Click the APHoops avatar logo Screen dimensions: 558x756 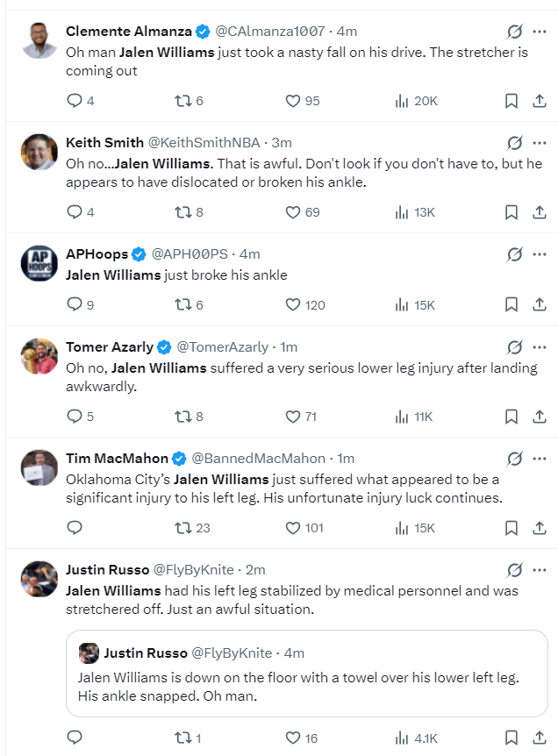point(39,263)
